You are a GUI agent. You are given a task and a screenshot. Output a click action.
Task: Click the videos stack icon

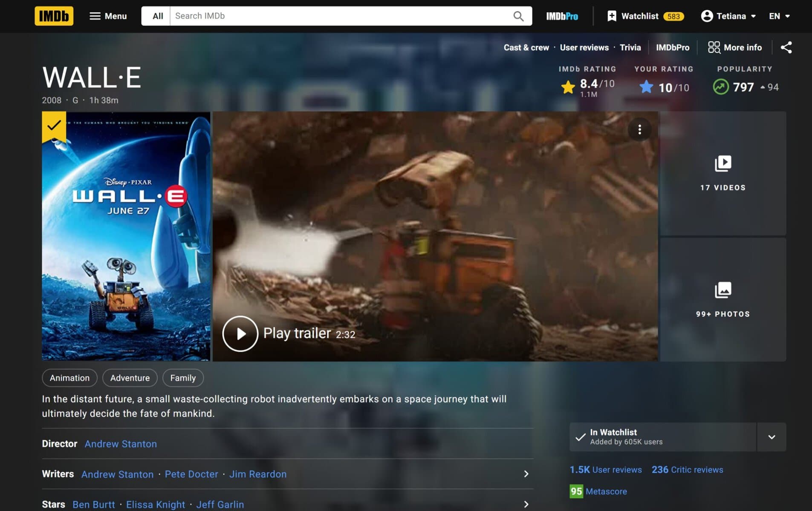point(723,164)
